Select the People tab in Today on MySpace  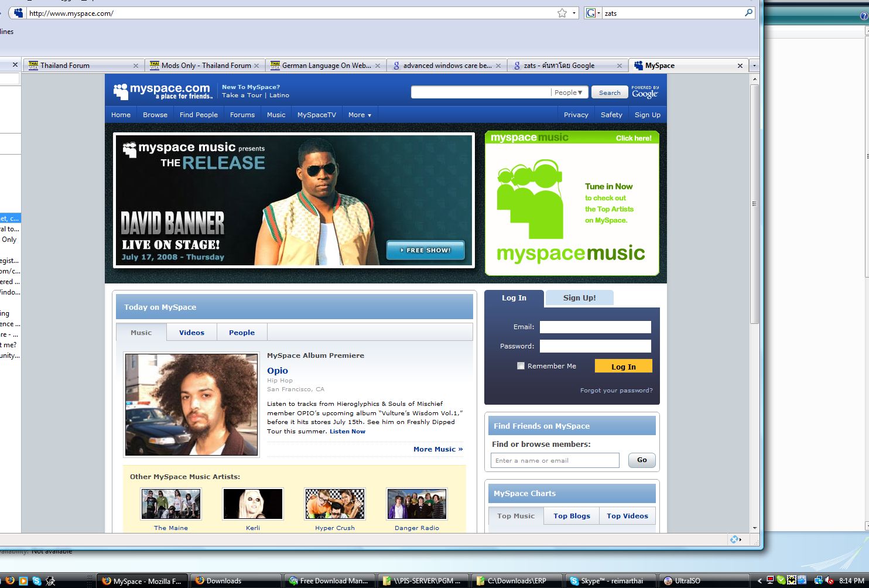[242, 332]
